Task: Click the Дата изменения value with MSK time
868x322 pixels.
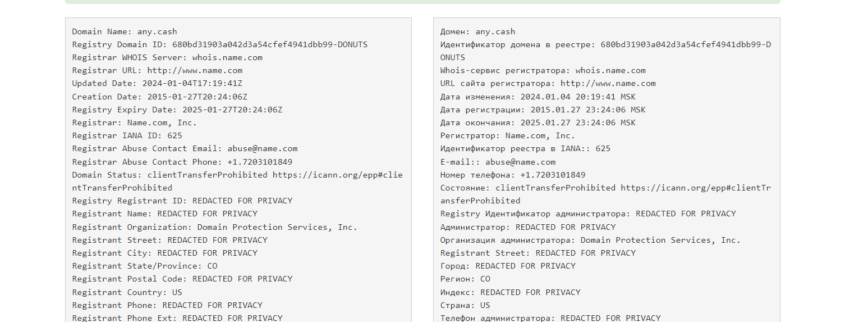Action: tap(578, 97)
